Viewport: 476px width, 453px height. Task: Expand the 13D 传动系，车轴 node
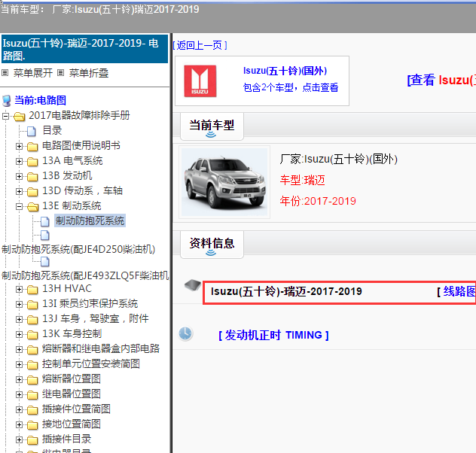tap(19, 192)
